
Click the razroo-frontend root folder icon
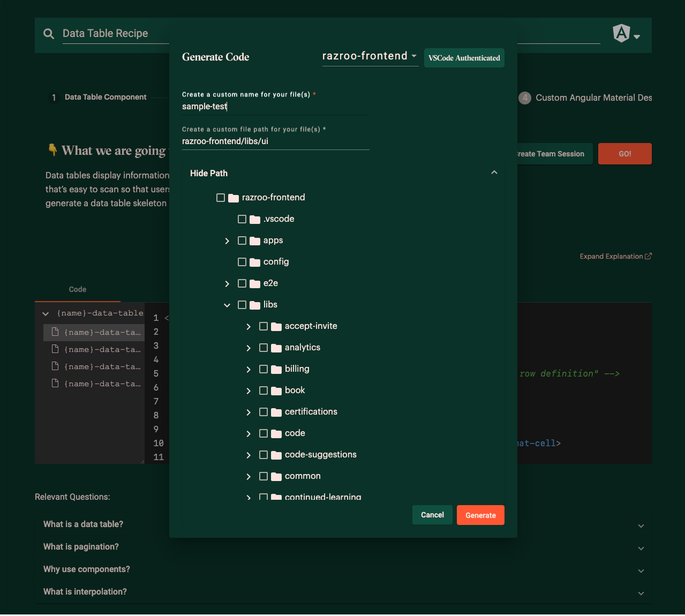click(x=234, y=198)
